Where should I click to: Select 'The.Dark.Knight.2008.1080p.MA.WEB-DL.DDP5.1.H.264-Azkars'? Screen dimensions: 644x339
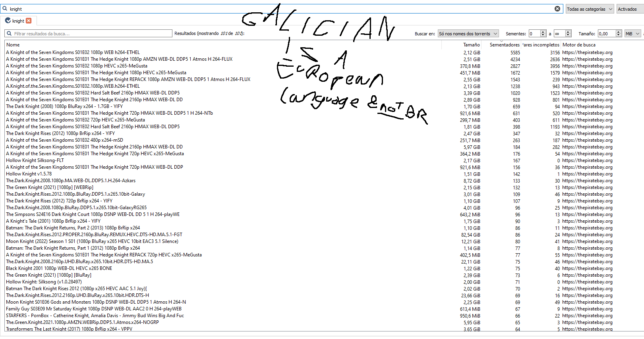[x=71, y=181]
